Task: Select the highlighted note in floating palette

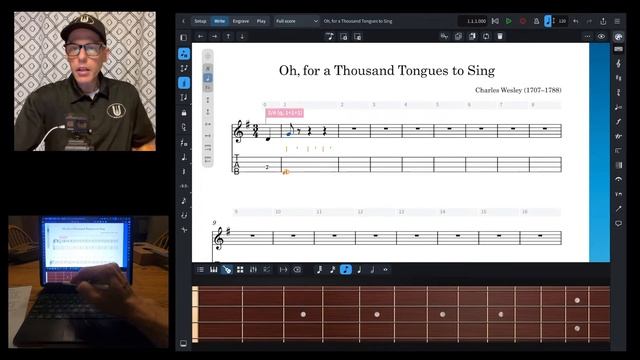Action: [208, 78]
